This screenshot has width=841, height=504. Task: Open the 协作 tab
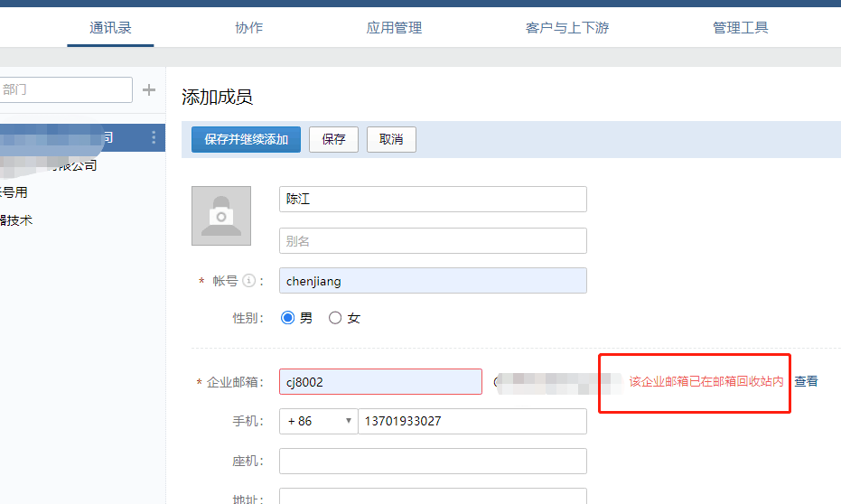(x=248, y=28)
